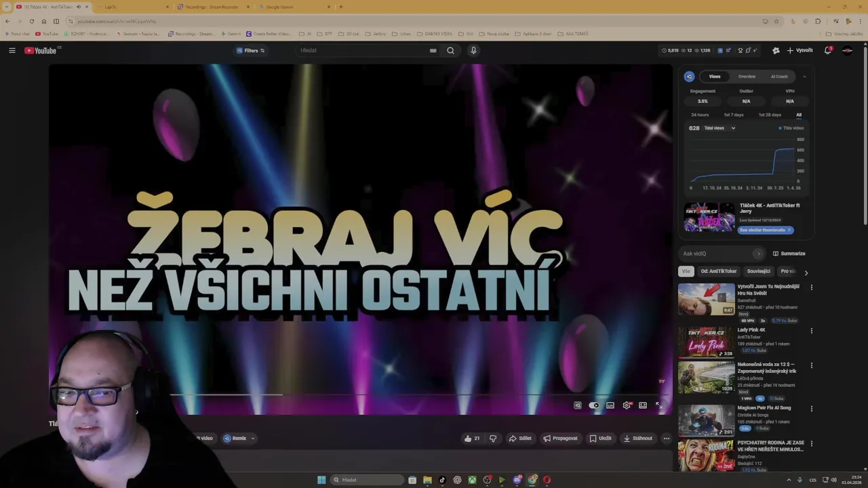Select the Související chip
The width and height of the screenshot is (868, 488).
pyautogui.click(x=759, y=271)
